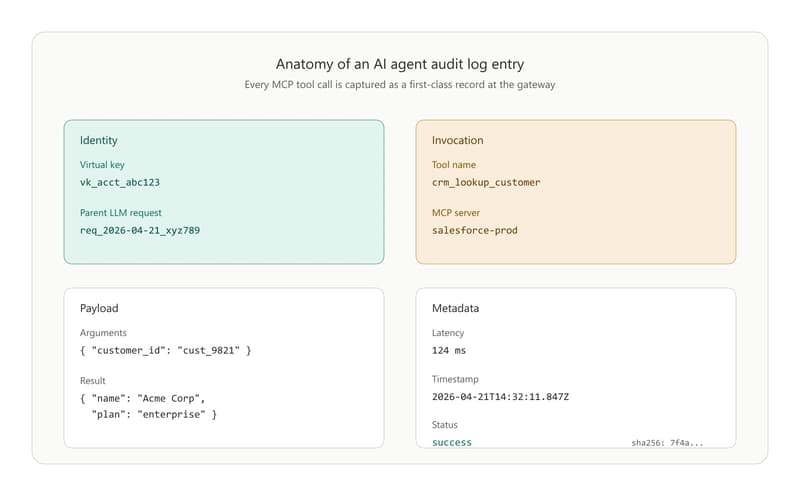Click the Payload card heading
The image size is (800, 496).
point(99,308)
